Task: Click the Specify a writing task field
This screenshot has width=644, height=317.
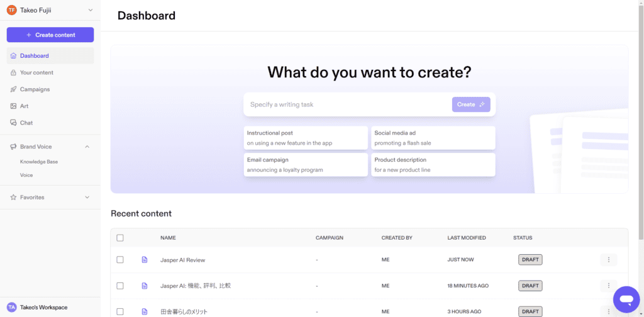Action: click(349, 104)
